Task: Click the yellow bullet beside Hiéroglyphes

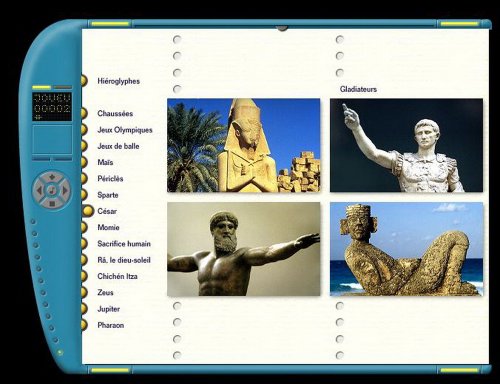Action: click(x=84, y=81)
